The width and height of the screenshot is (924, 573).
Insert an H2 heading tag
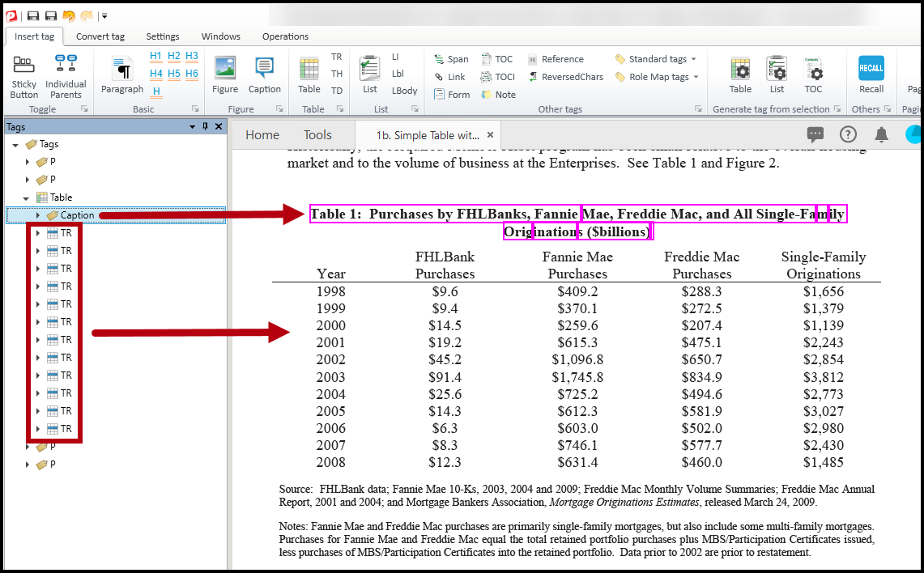tap(174, 56)
